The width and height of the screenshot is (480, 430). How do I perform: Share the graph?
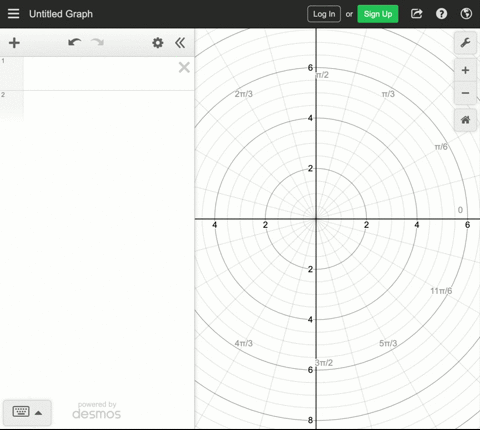417,14
